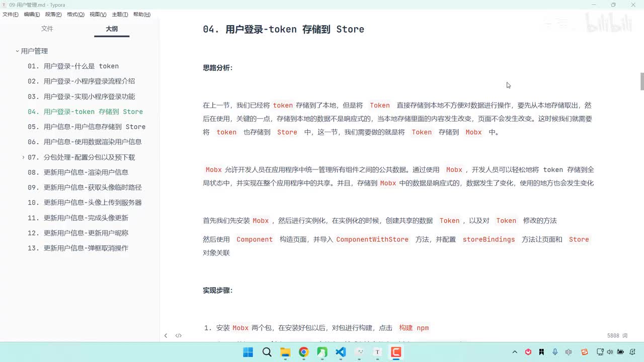This screenshot has height=362, width=644.
Task: Open the 段落(P) menu
Action: coord(54,15)
